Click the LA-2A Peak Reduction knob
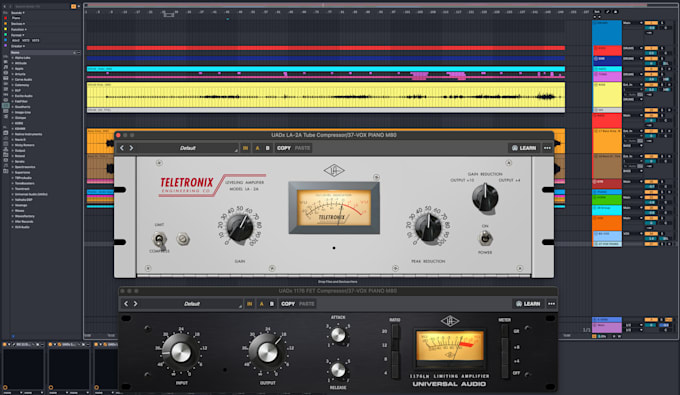 428,228
